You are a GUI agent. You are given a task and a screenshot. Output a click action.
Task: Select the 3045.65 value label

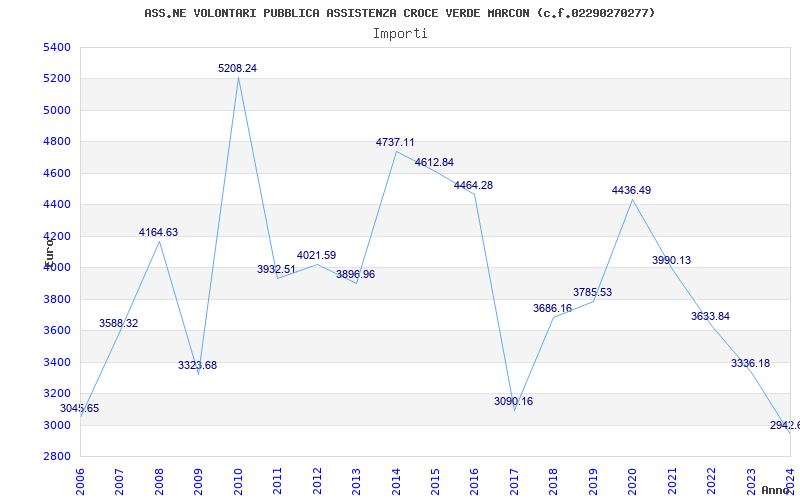coord(80,409)
